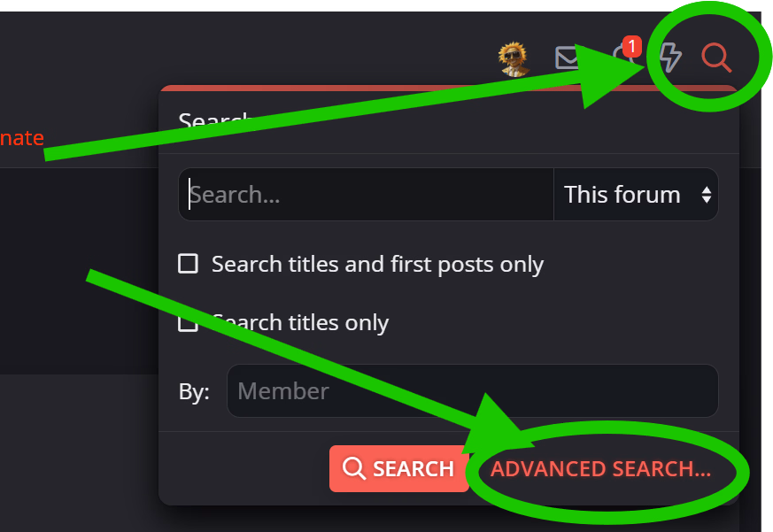This screenshot has height=532, width=773.
Task: Click the lightning bolt What's New icon
Action: pos(670,58)
